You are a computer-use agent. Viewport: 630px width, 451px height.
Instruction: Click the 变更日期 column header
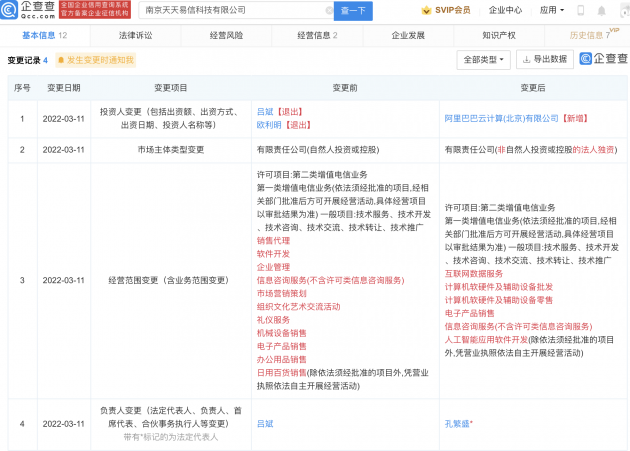[64, 88]
